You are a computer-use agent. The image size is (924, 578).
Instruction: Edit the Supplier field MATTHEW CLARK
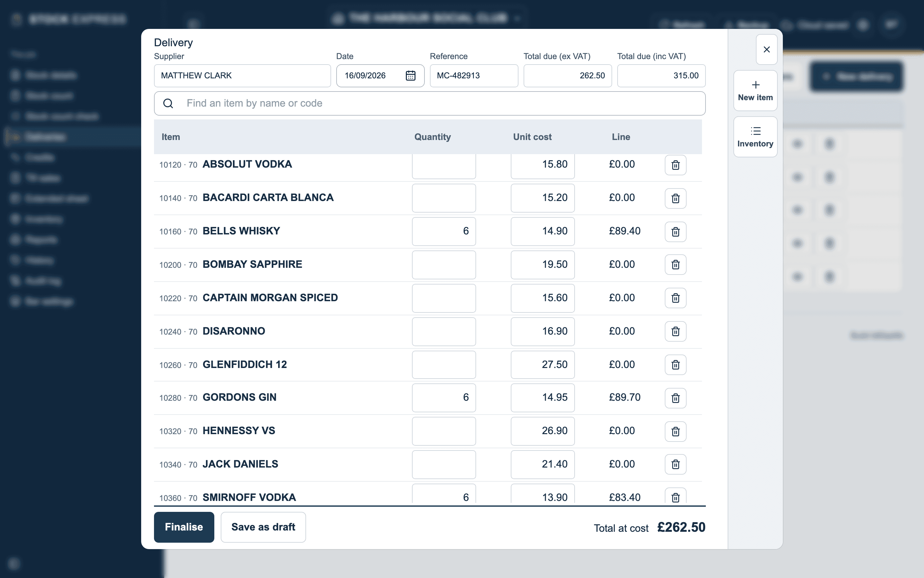[243, 76]
